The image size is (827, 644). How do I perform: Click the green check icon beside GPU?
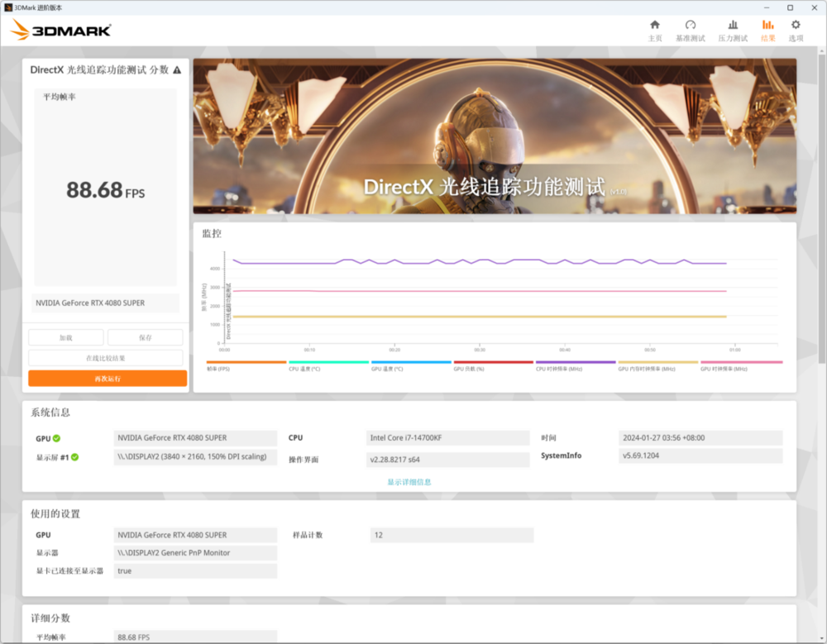(56, 438)
